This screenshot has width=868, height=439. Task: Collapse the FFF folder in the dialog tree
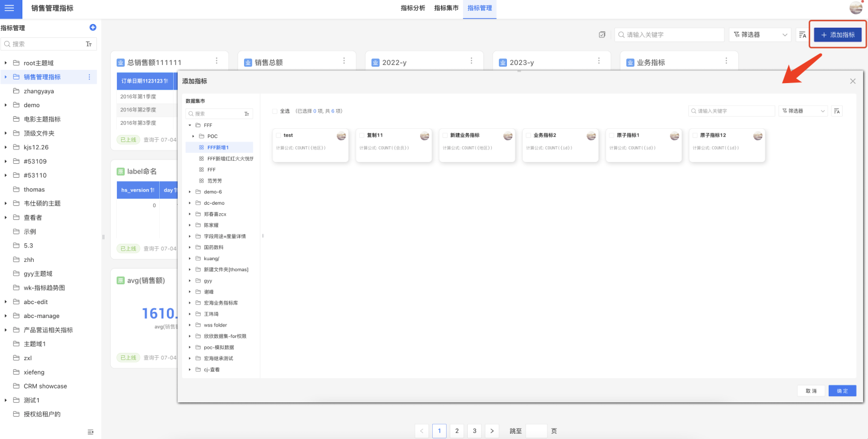pyautogui.click(x=190, y=125)
